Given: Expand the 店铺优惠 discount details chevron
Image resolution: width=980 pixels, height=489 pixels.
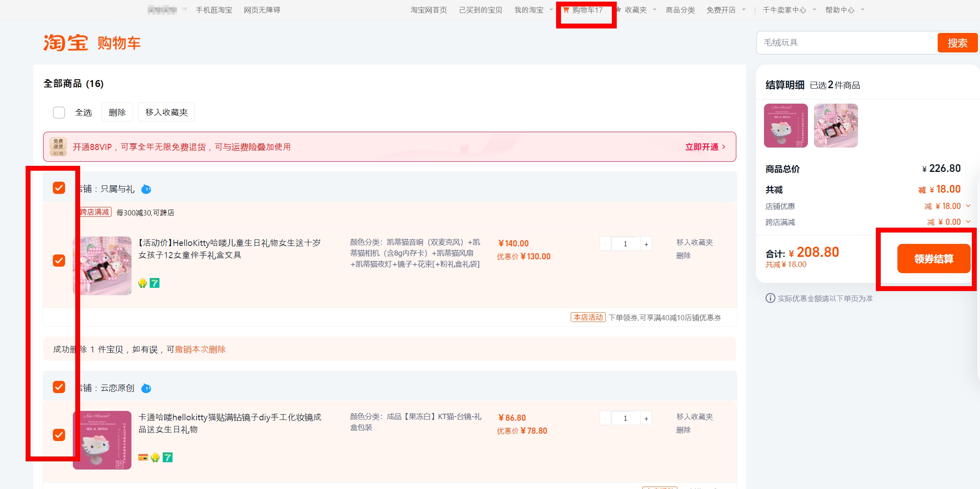Looking at the screenshot, I should pyautogui.click(x=968, y=206).
